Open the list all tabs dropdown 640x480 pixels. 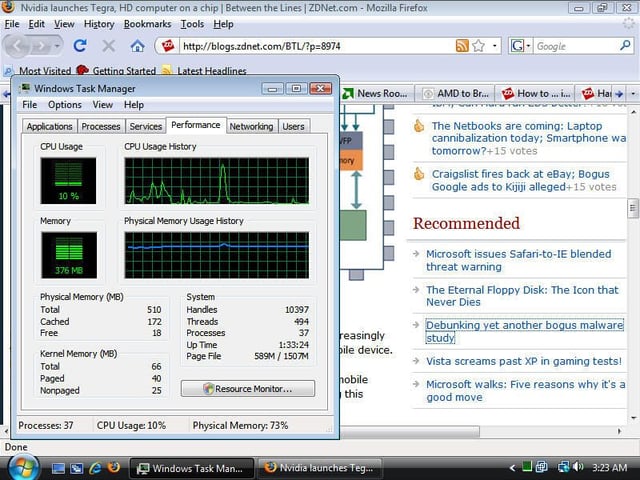pos(633,93)
